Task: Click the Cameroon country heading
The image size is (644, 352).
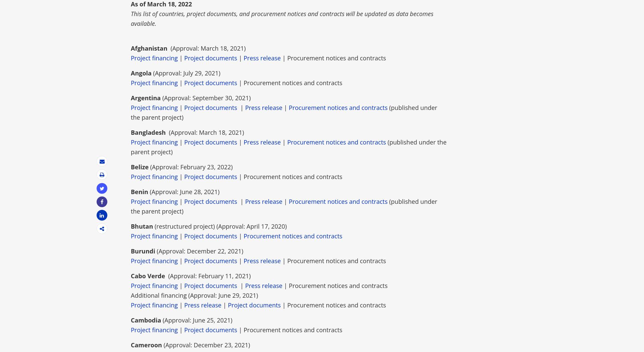Action: pyautogui.click(x=146, y=345)
